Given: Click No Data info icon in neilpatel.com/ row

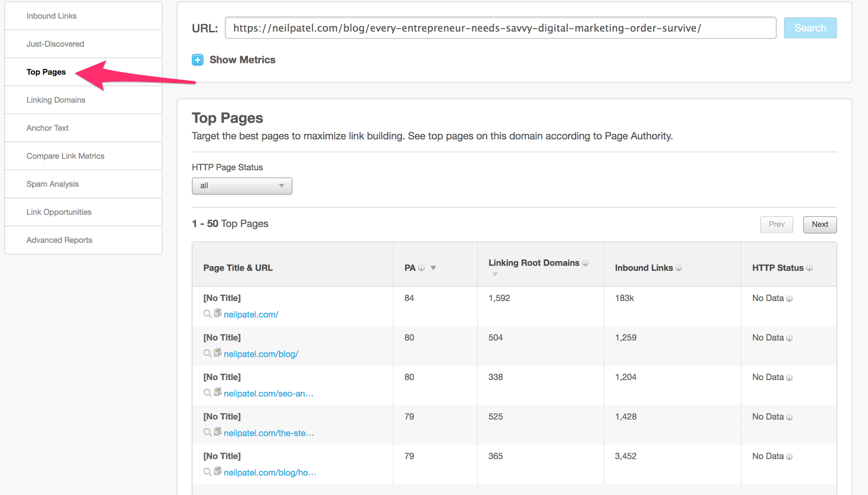Looking at the screenshot, I should point(789,299).
